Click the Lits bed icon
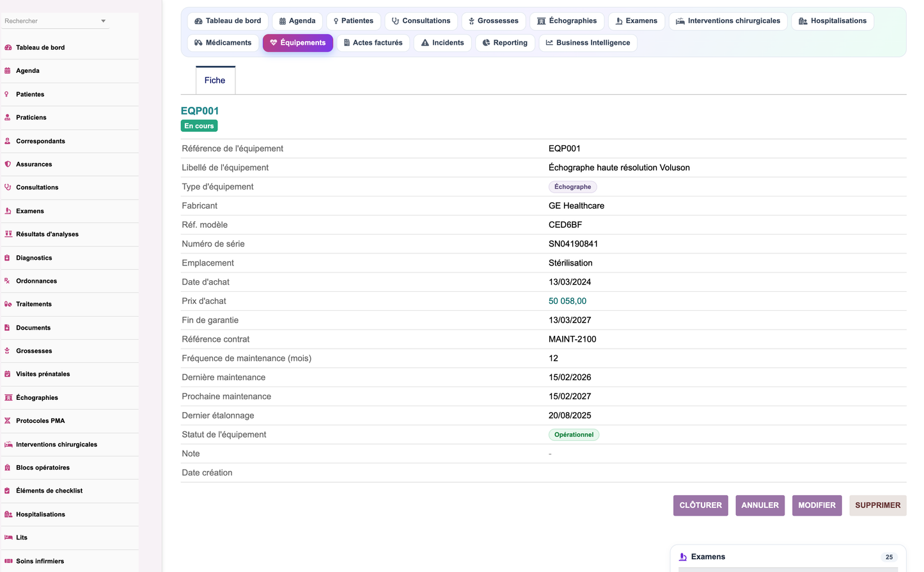 [8, 537]
